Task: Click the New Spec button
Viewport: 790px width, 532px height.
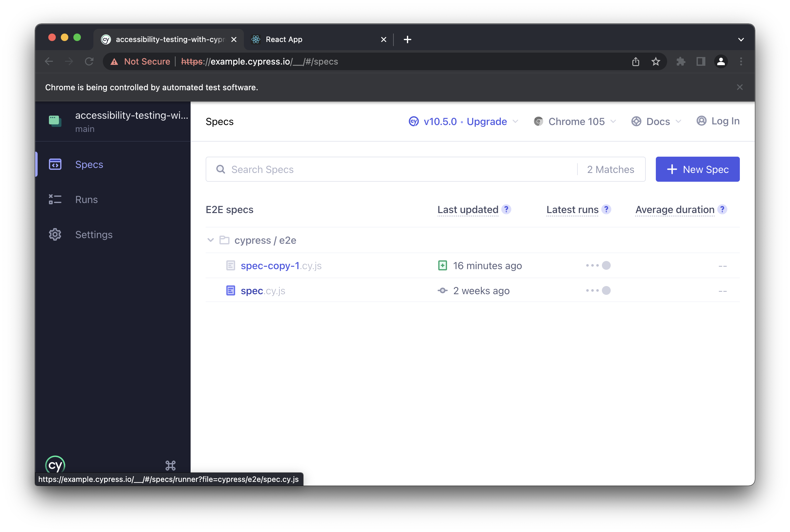Action: pyautogui.click(x=697, y=169)
